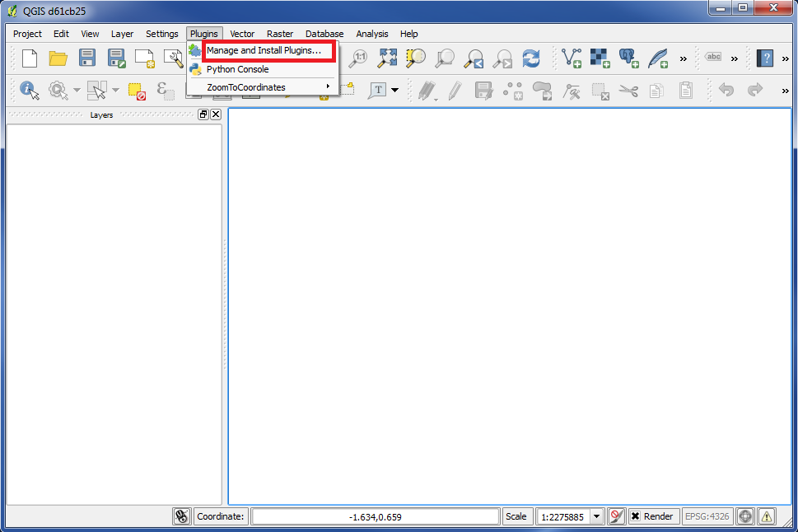Open the Composer Manager wrench icon
This screenshot has width=798, height=532.
click(173, 58)
